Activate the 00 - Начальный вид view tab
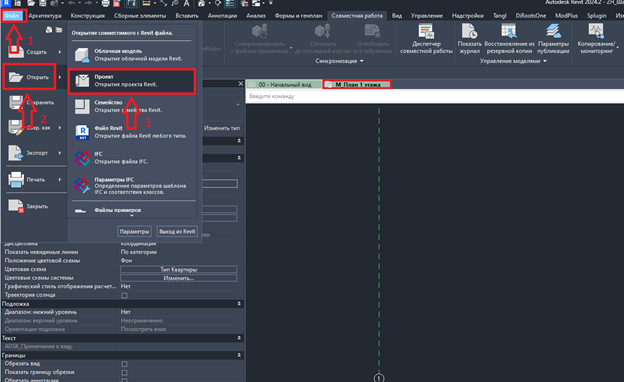This screenshot has width=624, height=382. 284,84
